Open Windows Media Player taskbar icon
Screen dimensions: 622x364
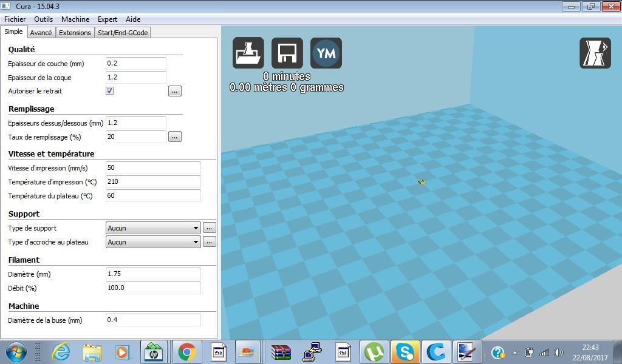pos(122,352)
